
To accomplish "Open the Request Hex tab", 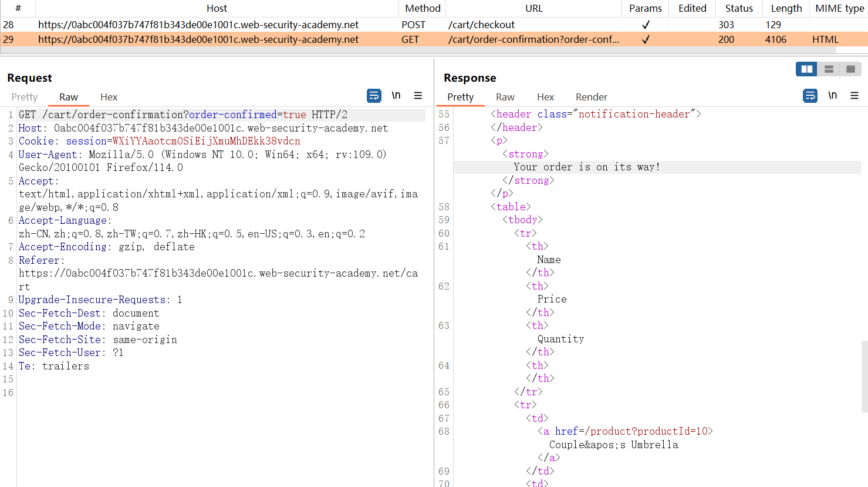I will [109, 97].
